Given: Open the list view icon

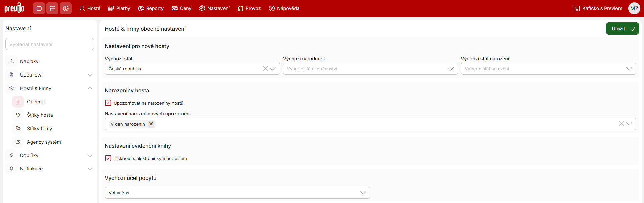Looking at the screenshot, I should tap(52, 8).
